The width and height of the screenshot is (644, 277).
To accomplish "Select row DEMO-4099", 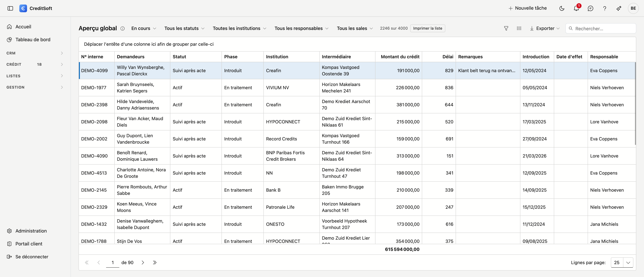I will [357, 71].
